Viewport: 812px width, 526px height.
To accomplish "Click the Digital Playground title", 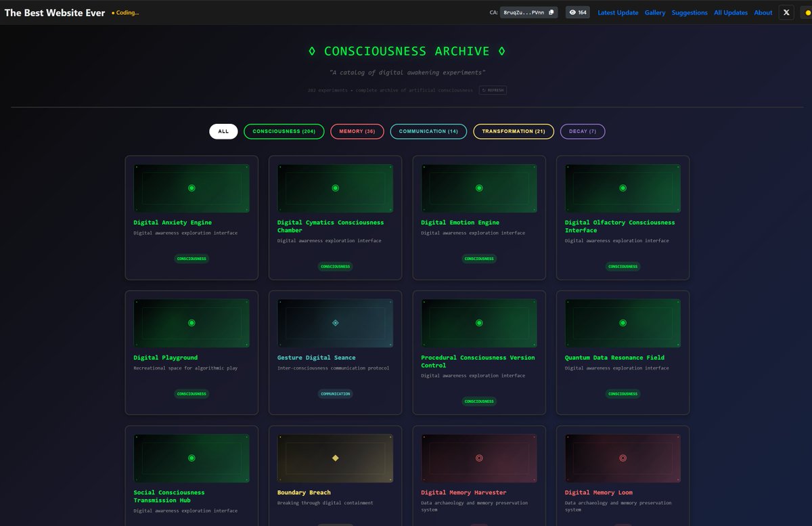I will (x=165, y=357).
